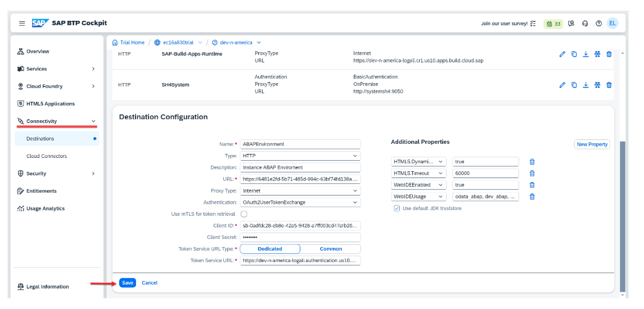This screenshot has height=309, width=644.
Task: Open the WebIDEEnabled property name dropdown
Action: (418, 185)
